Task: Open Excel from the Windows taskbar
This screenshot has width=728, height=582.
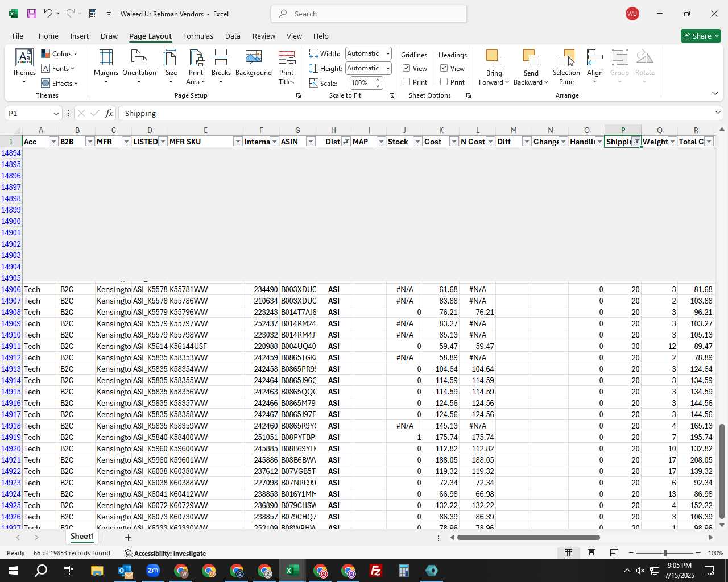Action: (292, 571)
